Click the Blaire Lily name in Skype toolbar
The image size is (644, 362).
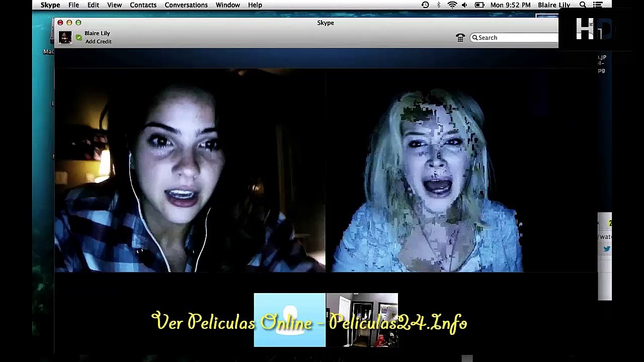(x=97, y=33)
